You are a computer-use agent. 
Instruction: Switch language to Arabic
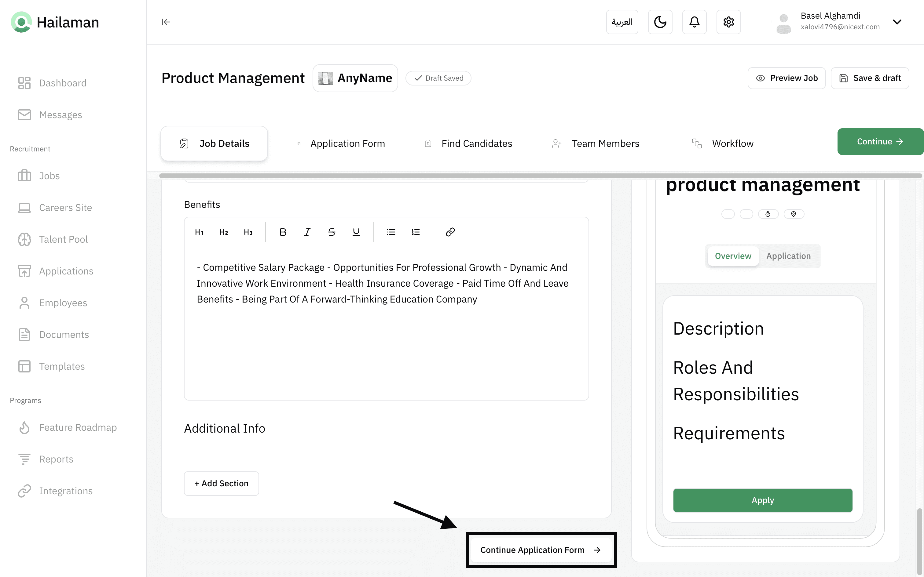(622, 22)
